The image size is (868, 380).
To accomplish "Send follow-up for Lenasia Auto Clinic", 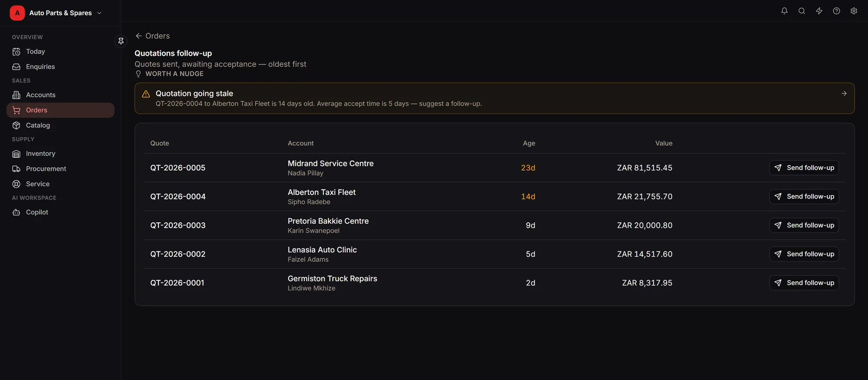I will coord(804,254).
